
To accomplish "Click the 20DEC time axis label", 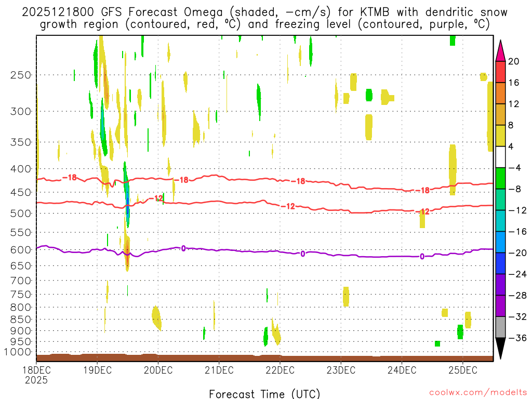I will tap(158, 370).
